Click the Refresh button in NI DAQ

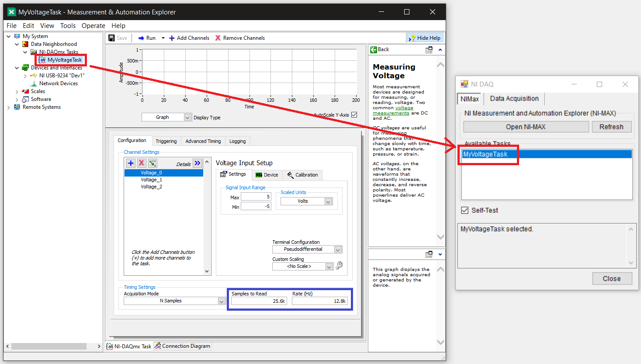click(x=611, y=127)
